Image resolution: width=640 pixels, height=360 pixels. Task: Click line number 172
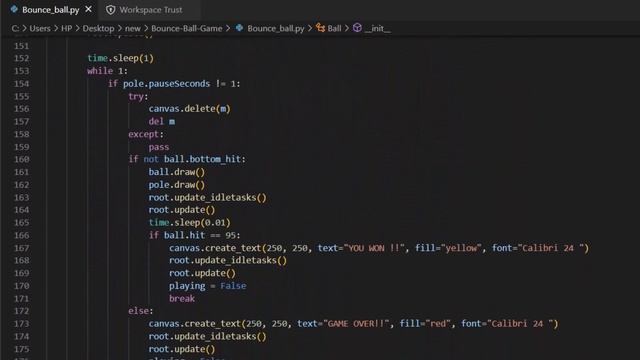pos(22,311)
